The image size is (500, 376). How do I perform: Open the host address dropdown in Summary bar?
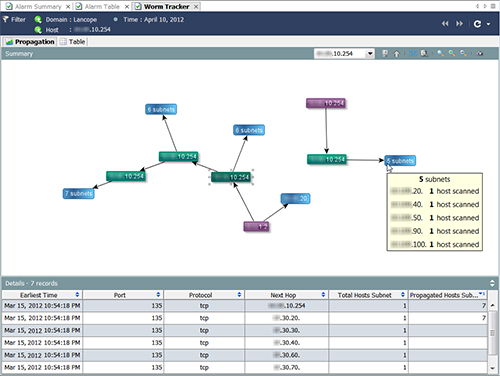click(x=370, y=54)
